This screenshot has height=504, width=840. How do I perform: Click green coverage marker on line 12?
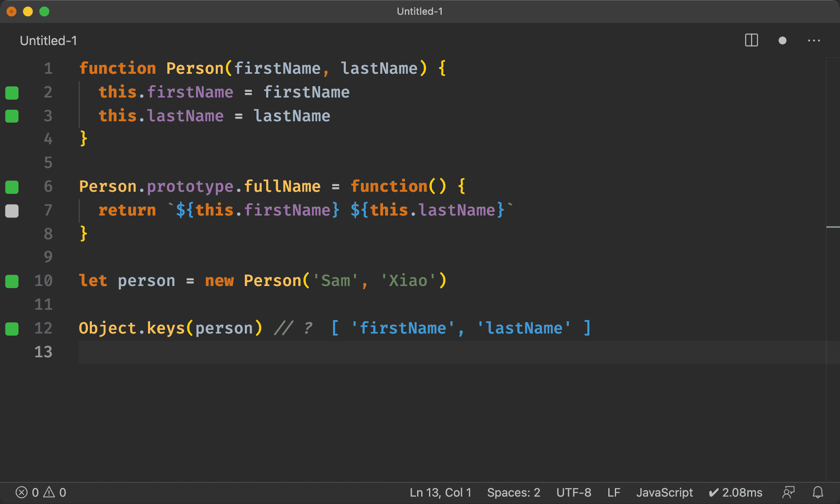click(x=12, y=329)
